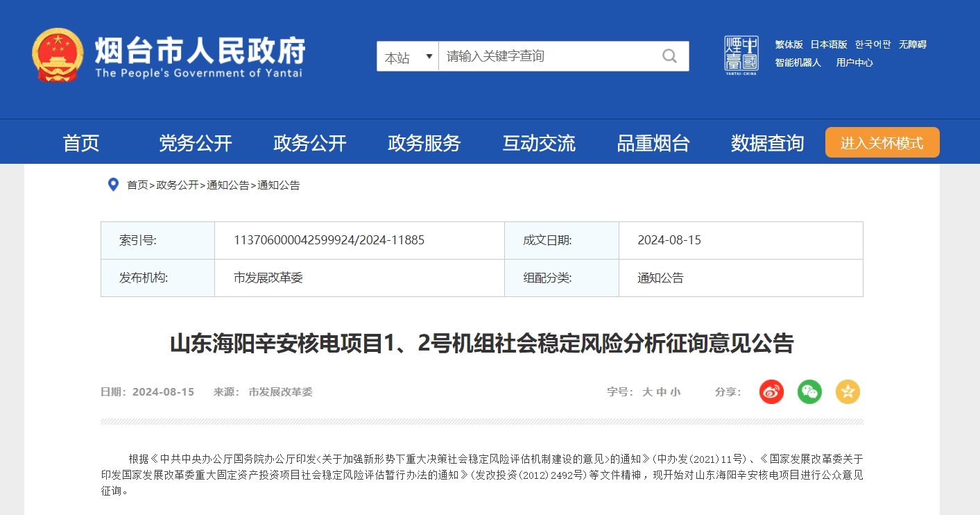The image size is (980, 515).
Task: Open the 数据查询 menu item
Action: [x=767, y=144]
